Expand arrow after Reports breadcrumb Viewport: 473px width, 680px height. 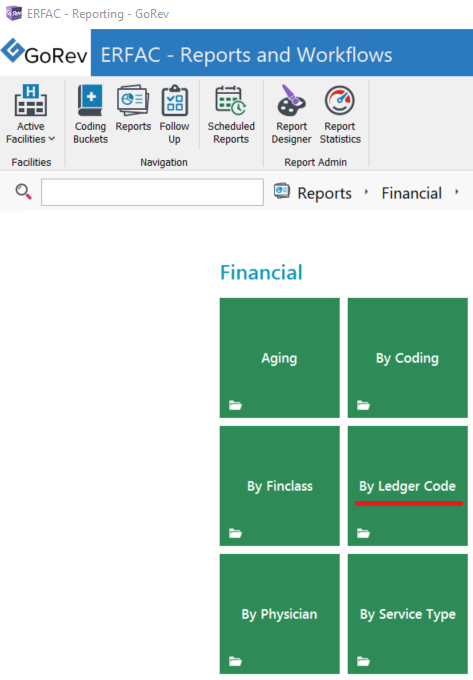(x=366, y=192)
